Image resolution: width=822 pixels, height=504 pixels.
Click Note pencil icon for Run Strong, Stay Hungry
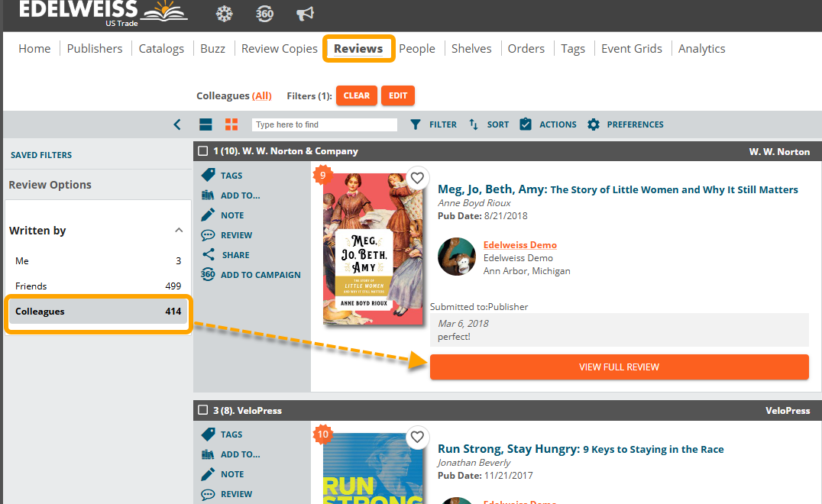[x=208, y=473]
